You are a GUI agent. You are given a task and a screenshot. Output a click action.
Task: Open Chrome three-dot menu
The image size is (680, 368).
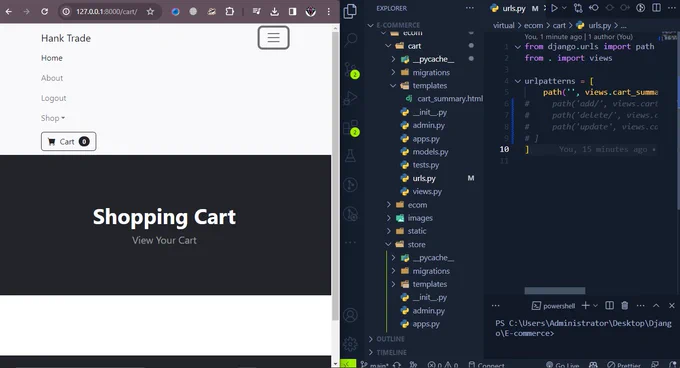pos(329,12)
